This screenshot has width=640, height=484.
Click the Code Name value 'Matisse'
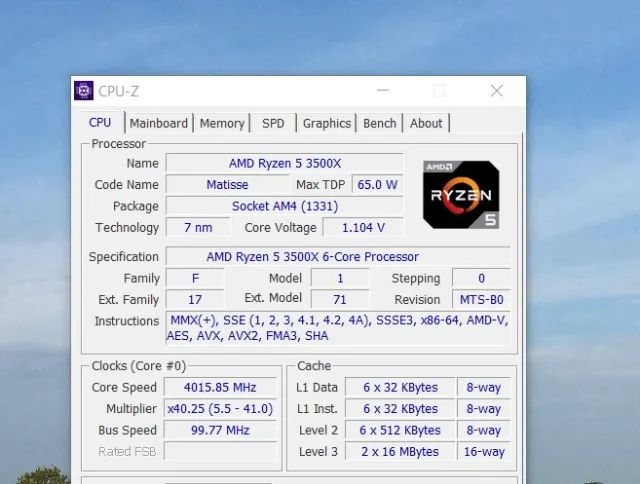tap(227, 184)
